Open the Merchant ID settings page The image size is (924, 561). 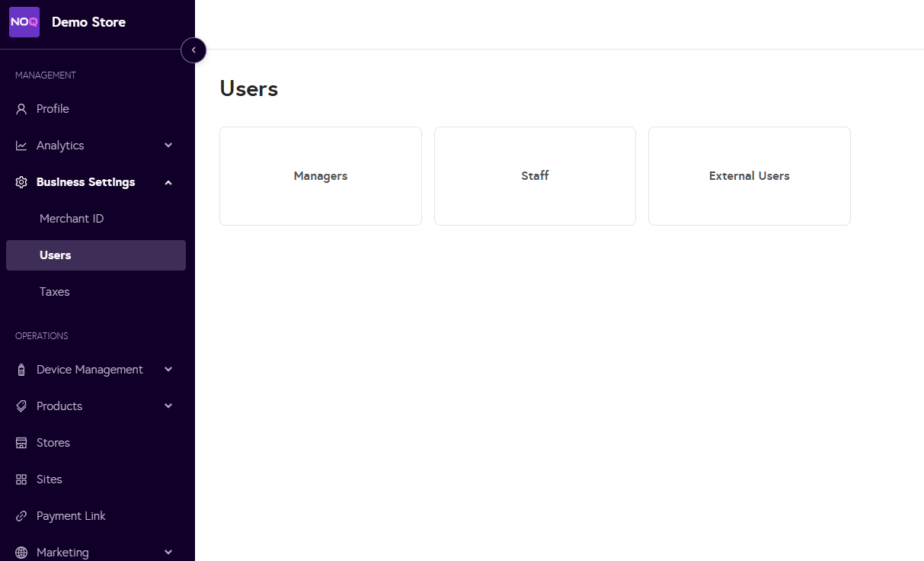coord(72,219)
